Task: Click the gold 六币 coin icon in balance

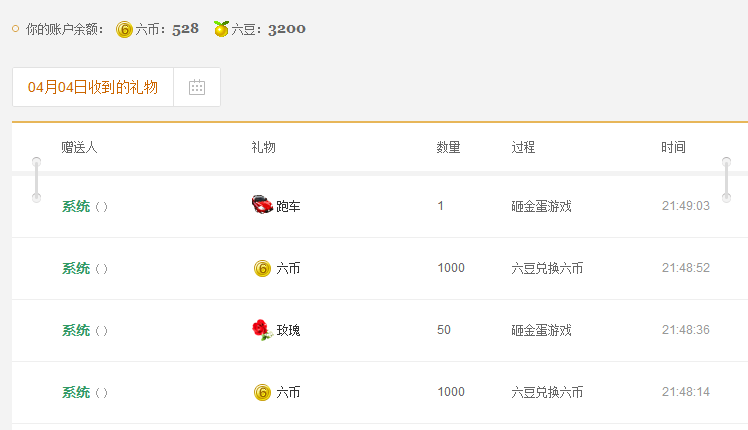Action: tap(124, 30)
